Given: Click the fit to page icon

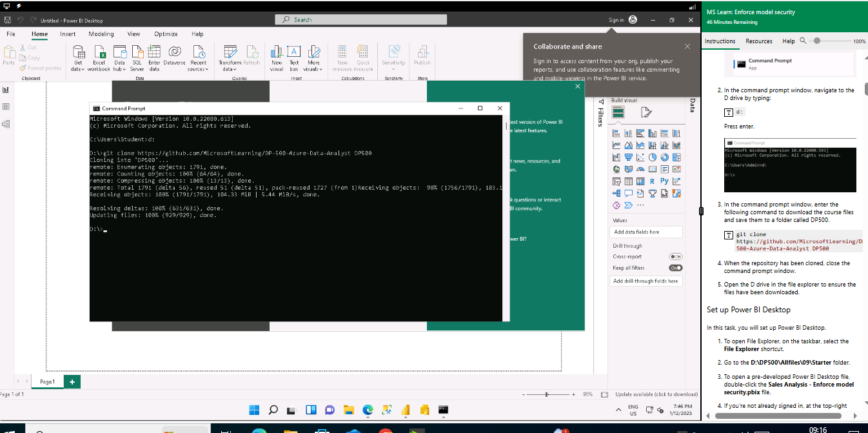Looking at the screenshot, I should coord(604,394).
